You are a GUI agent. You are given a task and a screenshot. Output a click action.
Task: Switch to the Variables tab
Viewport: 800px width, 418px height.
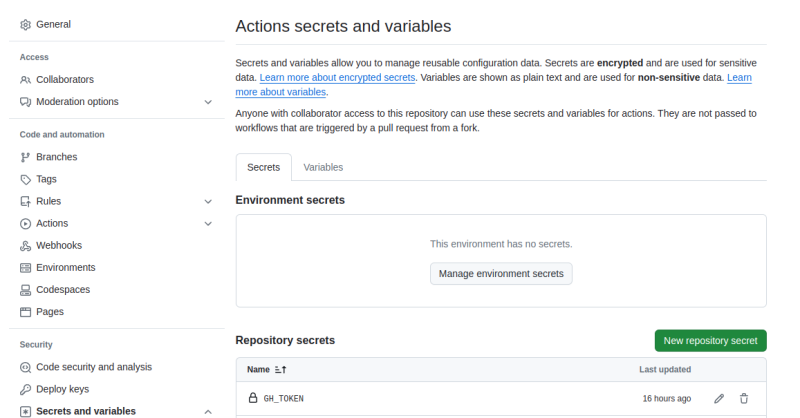323,168
